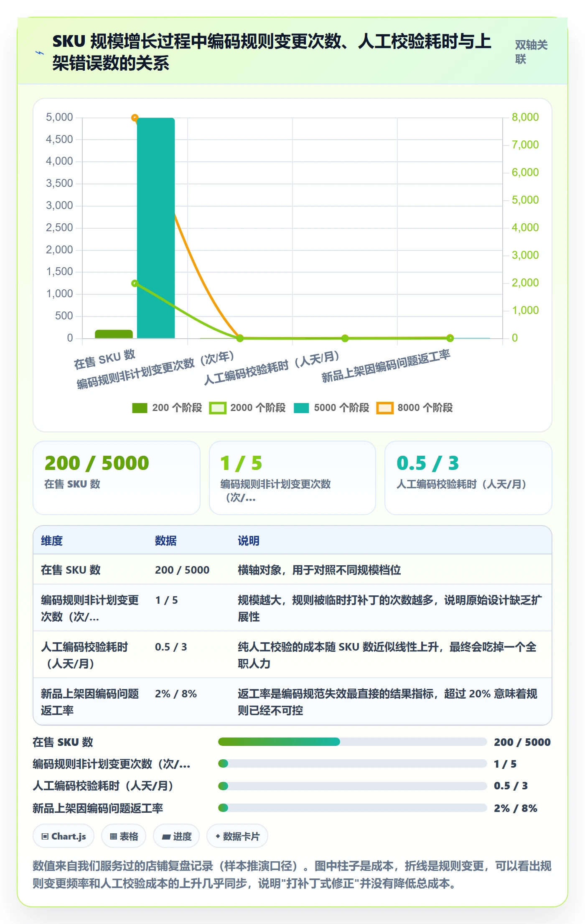Viewport: 585px width, 924px height.
Task: Click the 0.5 / 3 value beside the progress bar
Action: click(511, 786)
